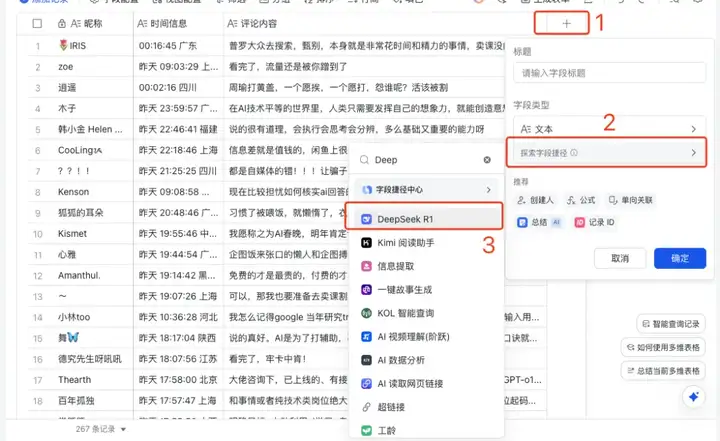720x441 pixels.
Task: Choose 信息提取 shortcut
Action: 424,266
